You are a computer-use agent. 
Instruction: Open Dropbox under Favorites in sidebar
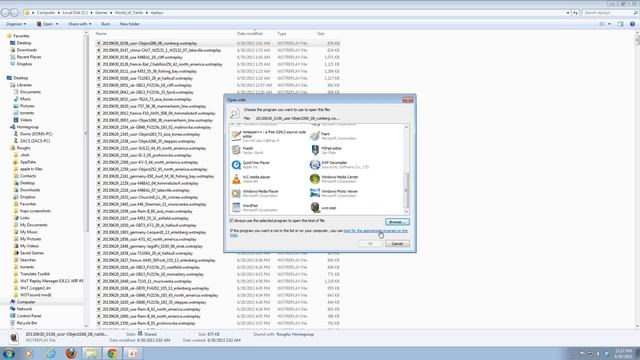(24, 64)
